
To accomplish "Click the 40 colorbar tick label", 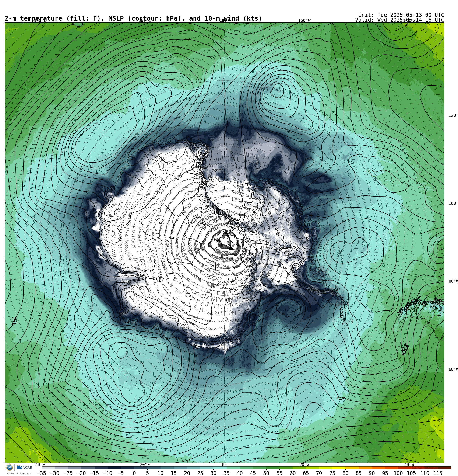I will point(240,473).
